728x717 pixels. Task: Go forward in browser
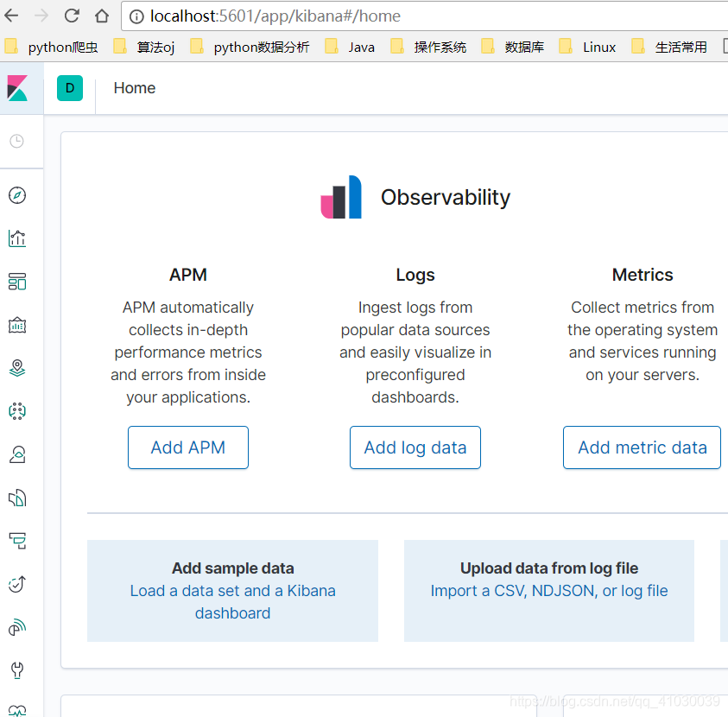(41, 16)
